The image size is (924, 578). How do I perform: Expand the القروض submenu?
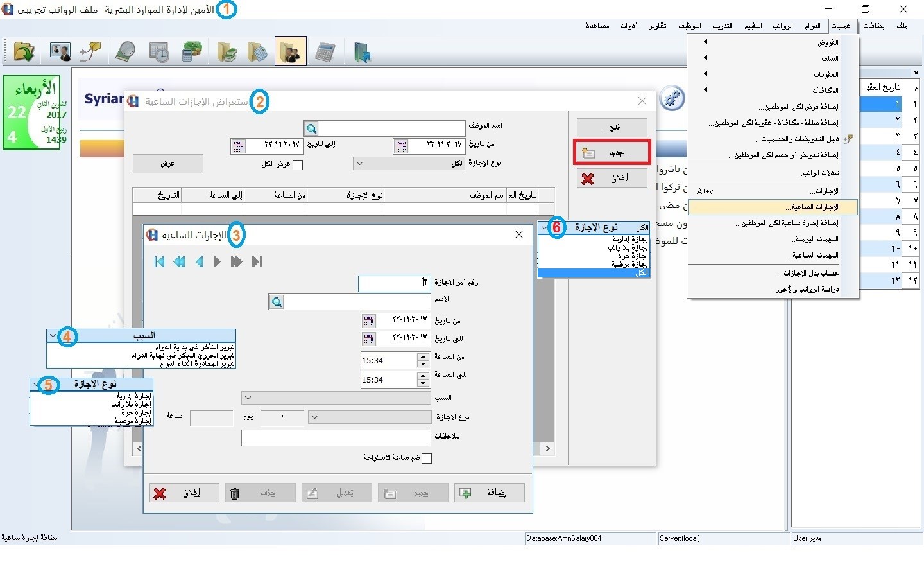773,42
